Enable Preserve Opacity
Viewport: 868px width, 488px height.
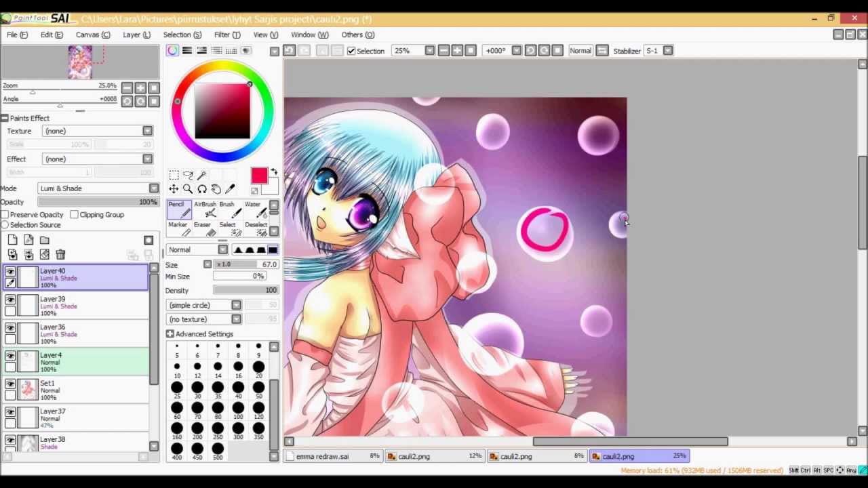[5, 215]
